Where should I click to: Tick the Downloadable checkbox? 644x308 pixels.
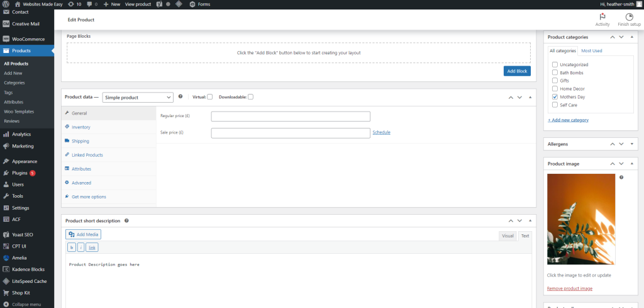[x=250, y=97]
